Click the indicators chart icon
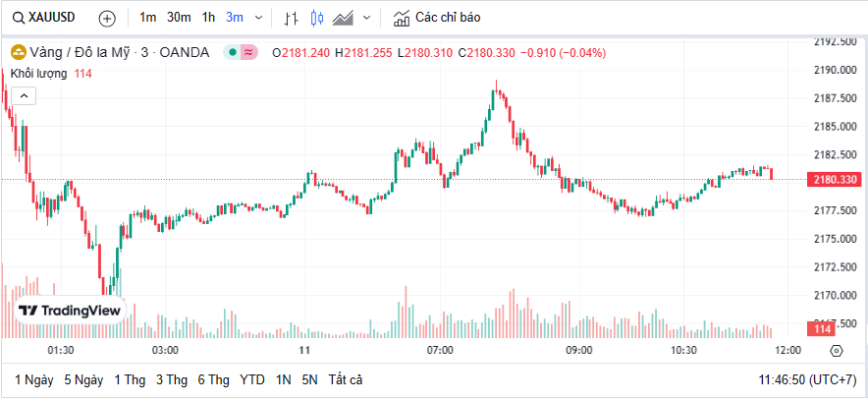Screen dimensions: 868x402 [x=401, y=18]
